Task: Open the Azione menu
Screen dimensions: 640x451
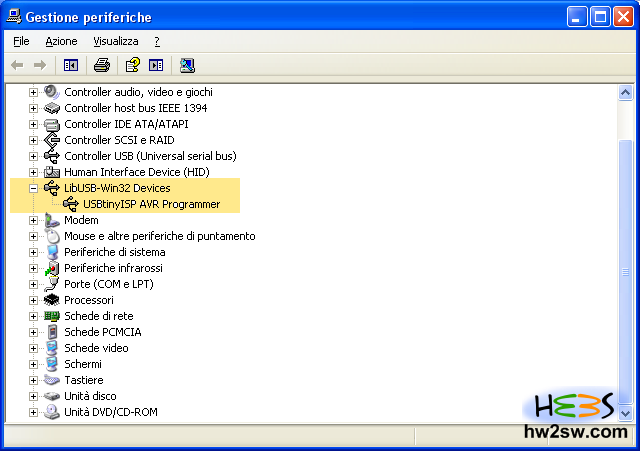Action: [x=61, y=41]
